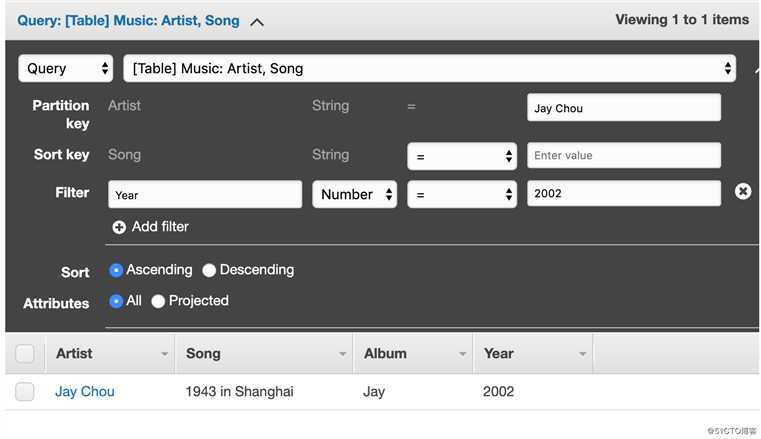Tick the select-all checkbox in the table header
The height and width of the screenshot is (439, 761).
(x=25, y=354)
